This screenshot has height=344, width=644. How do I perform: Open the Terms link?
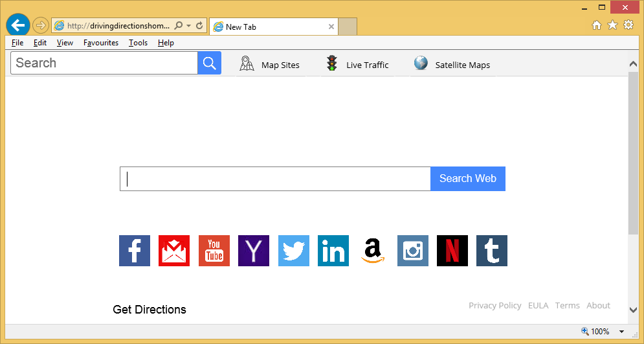(x=567, y=305)
